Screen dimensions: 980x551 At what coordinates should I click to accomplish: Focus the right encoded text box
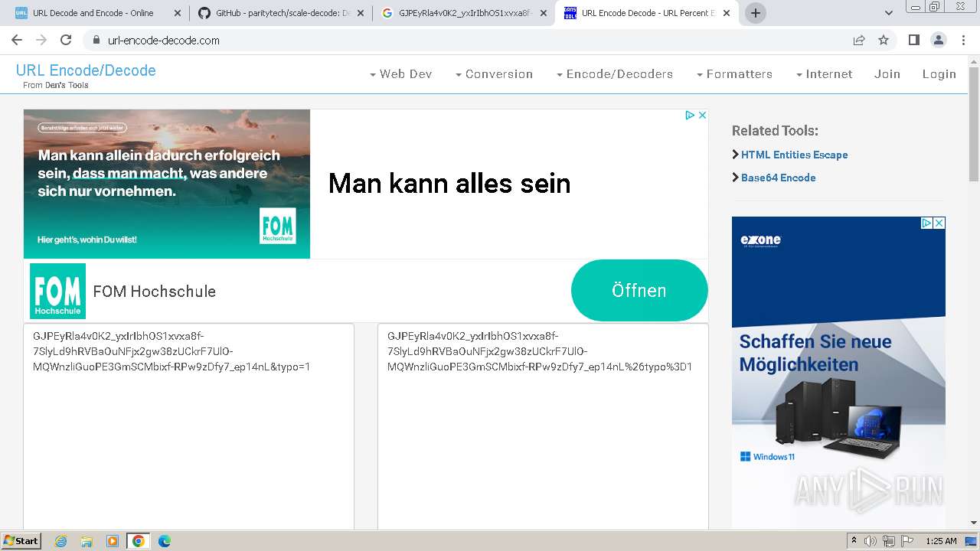[x=543, y=427]
